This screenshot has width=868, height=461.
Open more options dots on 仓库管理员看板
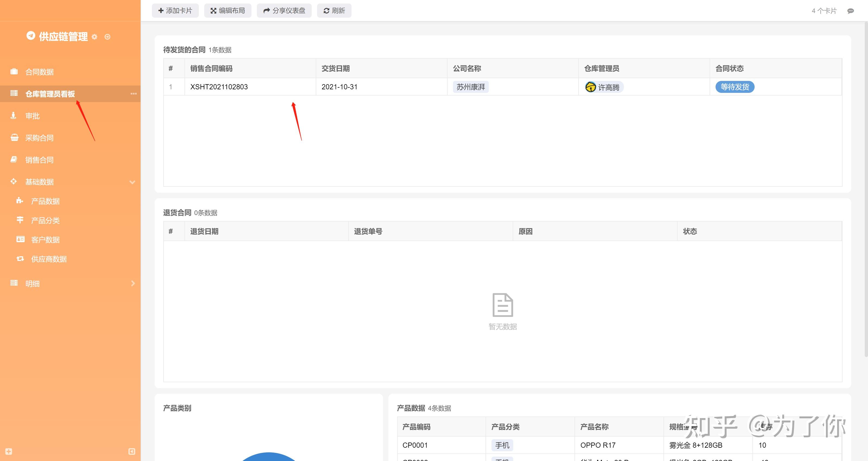[x=133, y=94]
